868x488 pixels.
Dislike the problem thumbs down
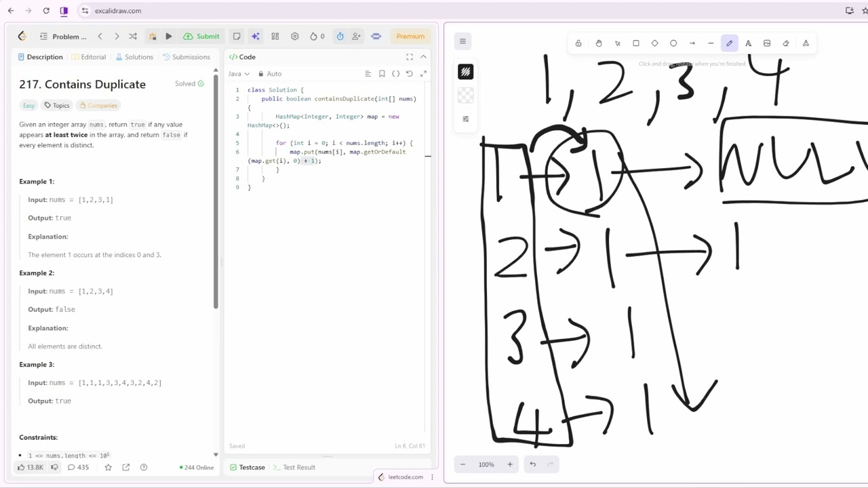tap(54, 468)
